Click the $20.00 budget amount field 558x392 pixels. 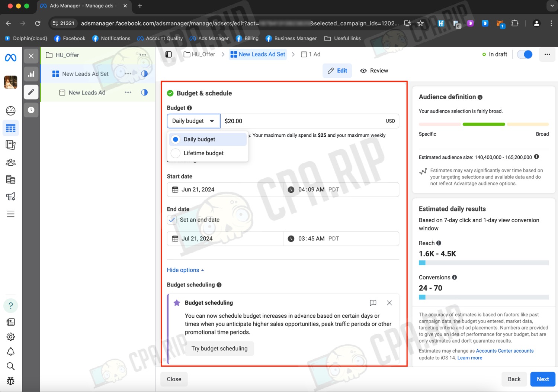pyautogui.click(x=310, y=121)
